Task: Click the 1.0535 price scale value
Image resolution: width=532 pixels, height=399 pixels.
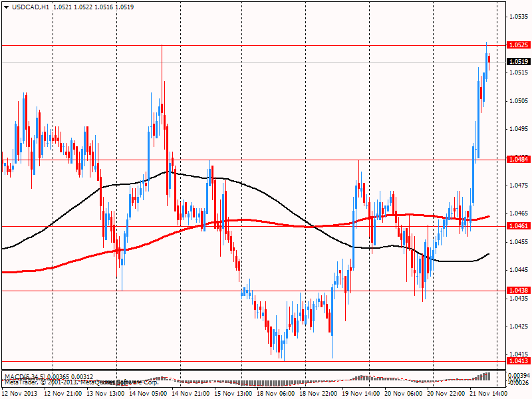Action: pyautogui.click(x=519, y=16)
